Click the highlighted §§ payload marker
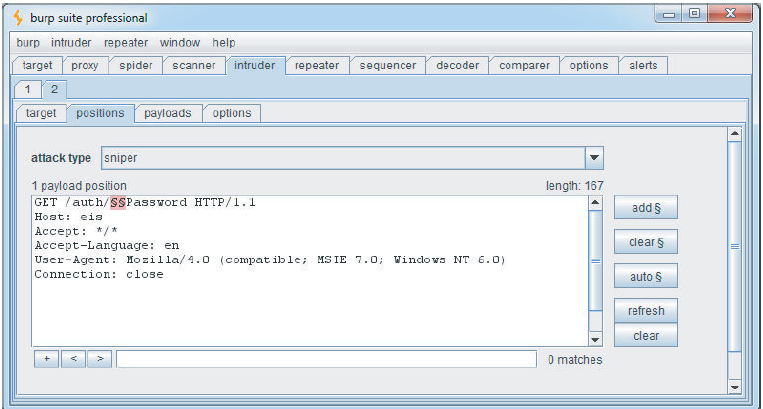Screen dimensions: 763x409 [x=118, y=202]
